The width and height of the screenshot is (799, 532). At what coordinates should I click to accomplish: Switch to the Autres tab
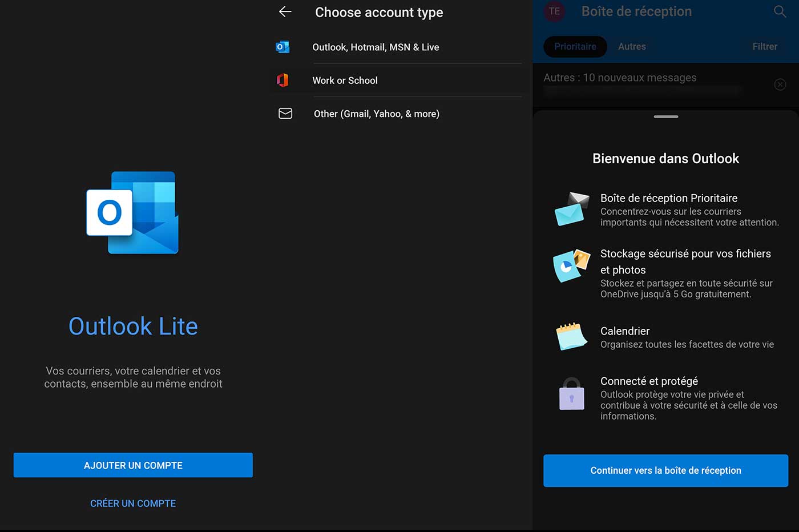632,46
